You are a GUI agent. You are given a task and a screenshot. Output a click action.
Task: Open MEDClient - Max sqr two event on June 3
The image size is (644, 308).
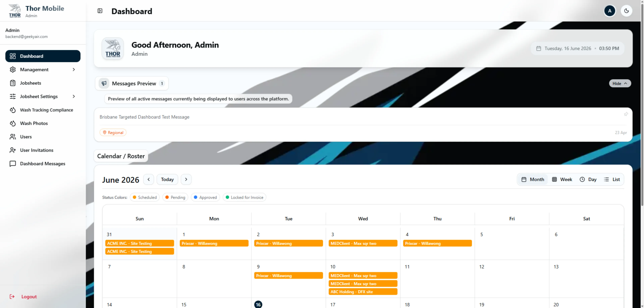point(363,243)
